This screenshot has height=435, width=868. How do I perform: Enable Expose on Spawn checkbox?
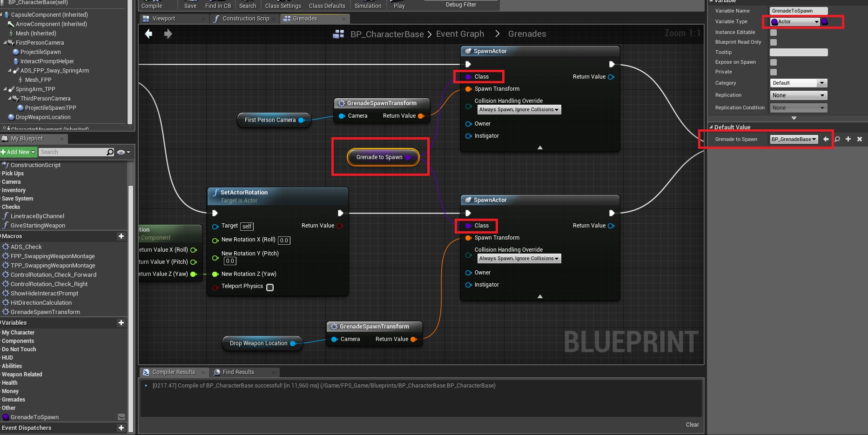point(774,62)
